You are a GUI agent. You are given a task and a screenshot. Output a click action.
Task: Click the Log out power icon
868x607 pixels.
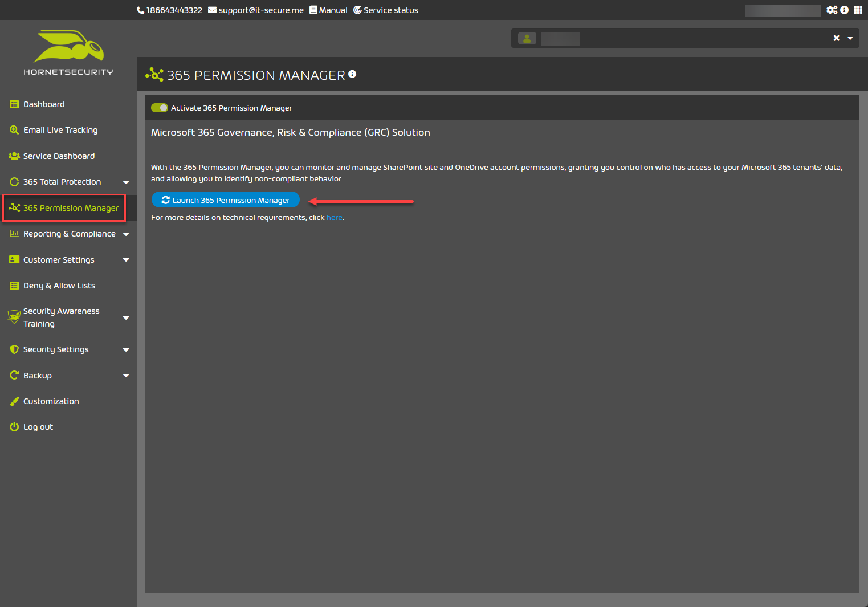(14, 427)
